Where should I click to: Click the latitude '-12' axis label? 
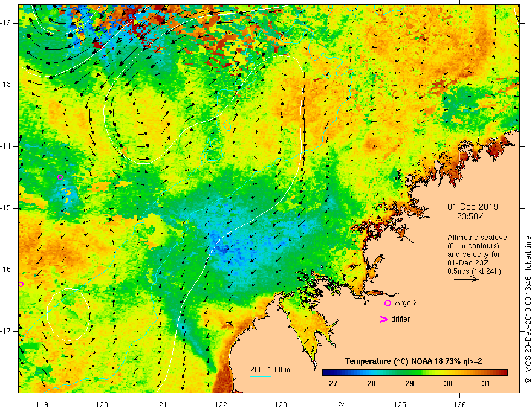point(6,23)
